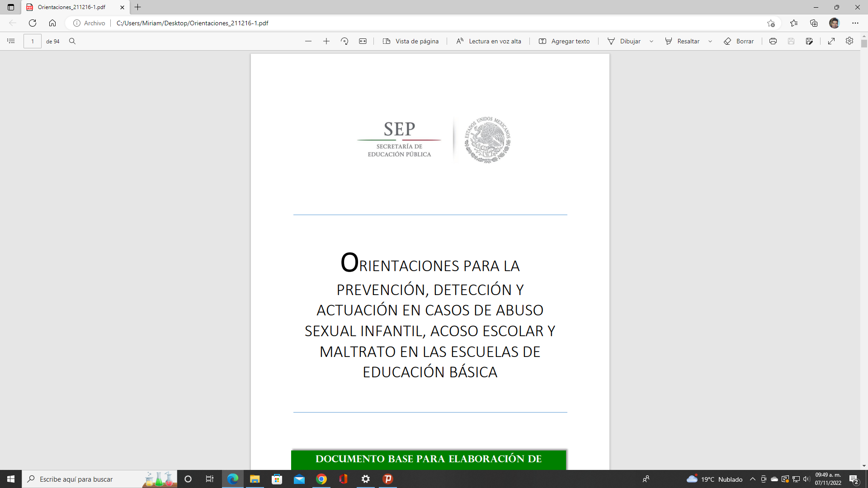Expand the Resaltar color dropdown

[x=710, y=41]
